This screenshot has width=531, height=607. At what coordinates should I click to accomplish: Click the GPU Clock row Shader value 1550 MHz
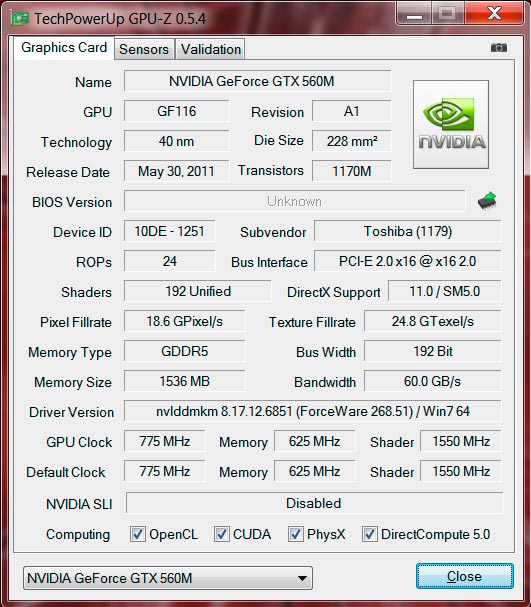[x=461, y=441]
